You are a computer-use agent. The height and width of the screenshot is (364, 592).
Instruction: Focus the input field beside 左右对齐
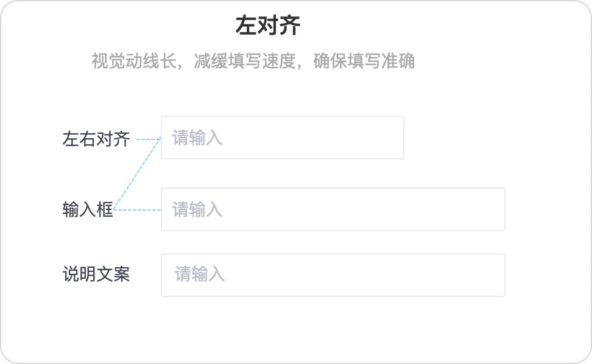(x=283, y=138)
